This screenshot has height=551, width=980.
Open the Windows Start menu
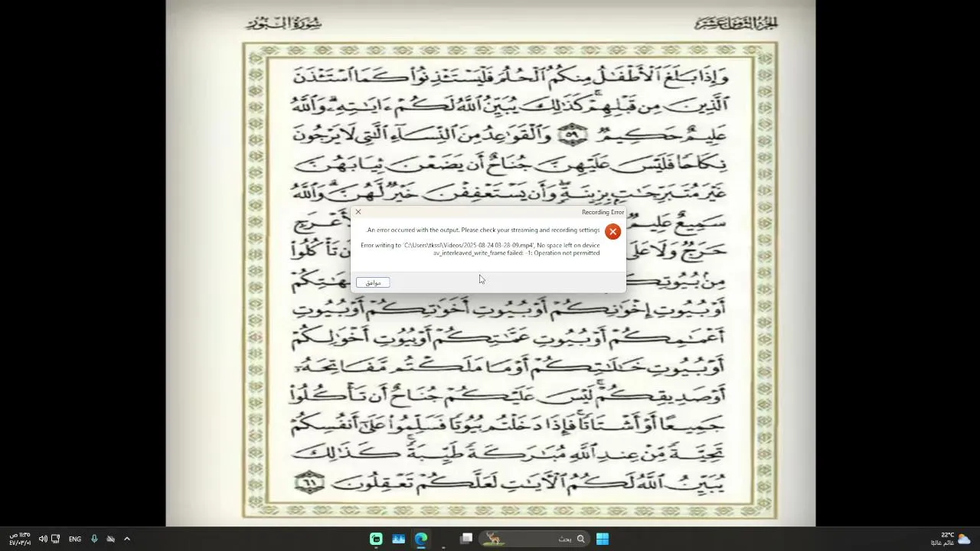(x=603, y=539)
